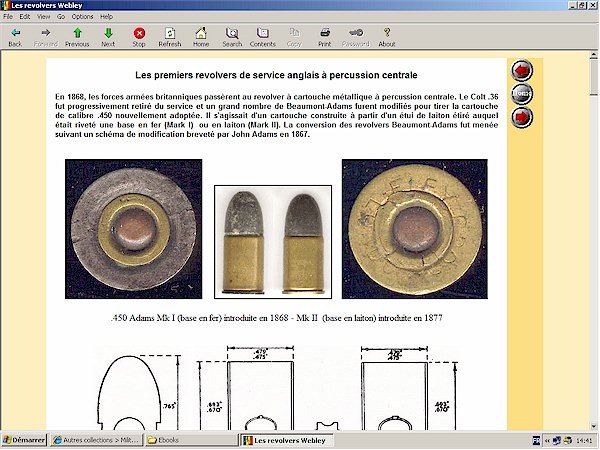Show the Contents panel
The width and height of the screenshot is (600, 450).
(x=262, y=37)
